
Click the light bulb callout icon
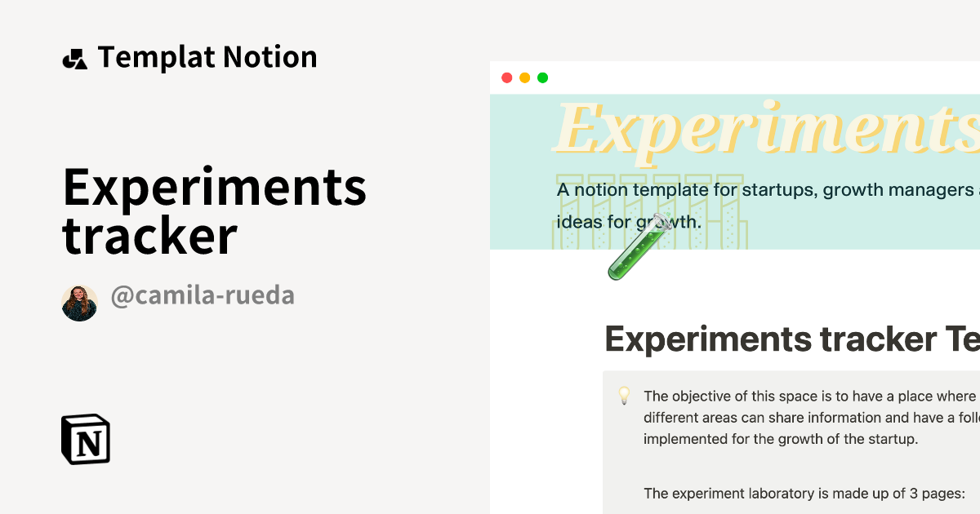(624, 397)
